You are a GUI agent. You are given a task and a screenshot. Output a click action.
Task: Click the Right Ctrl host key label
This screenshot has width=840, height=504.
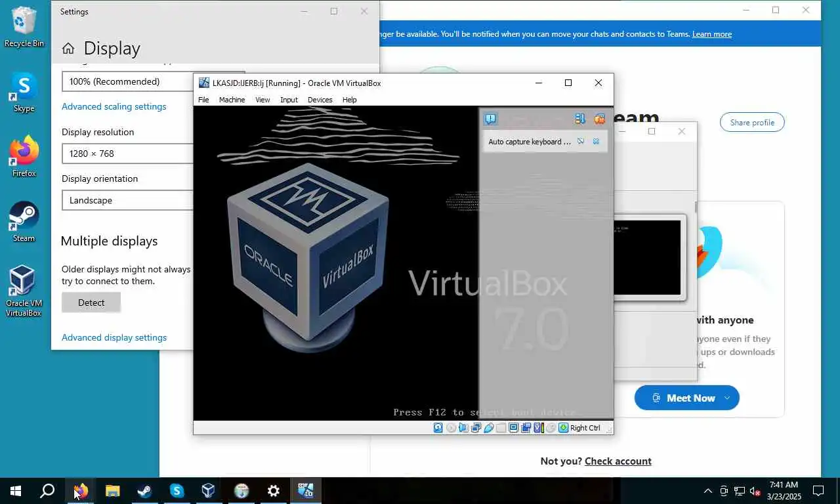585,428
